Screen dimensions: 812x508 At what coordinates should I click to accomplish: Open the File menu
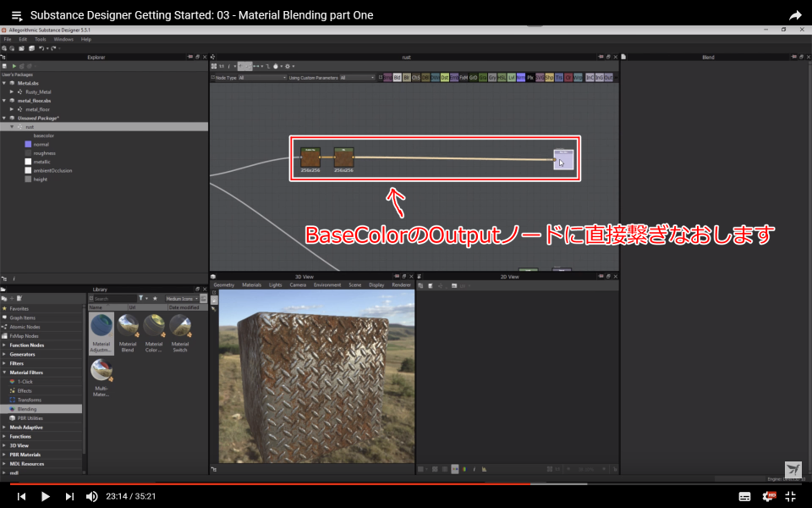pos(8,40)
